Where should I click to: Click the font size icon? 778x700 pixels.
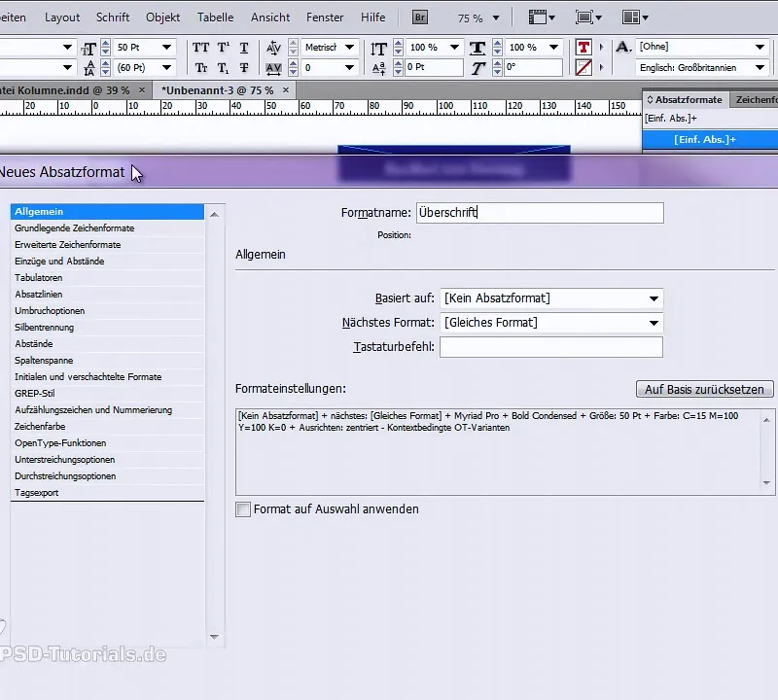[x=88, y=49]
